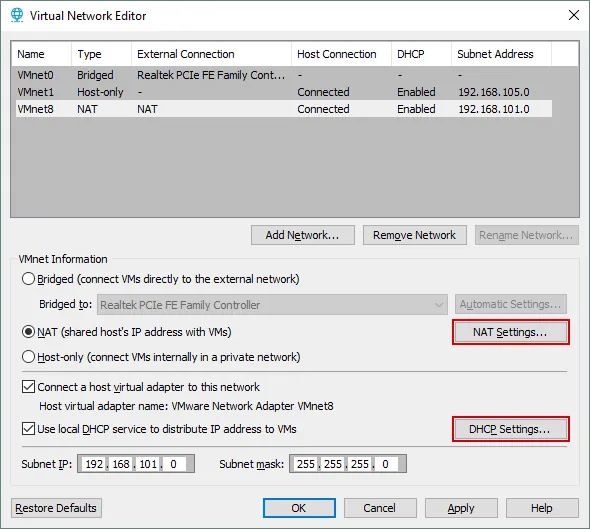This screenshot has width=590, height=529.
Task: Click the 168 octet of Subnet IP
Action: (121, 464)
